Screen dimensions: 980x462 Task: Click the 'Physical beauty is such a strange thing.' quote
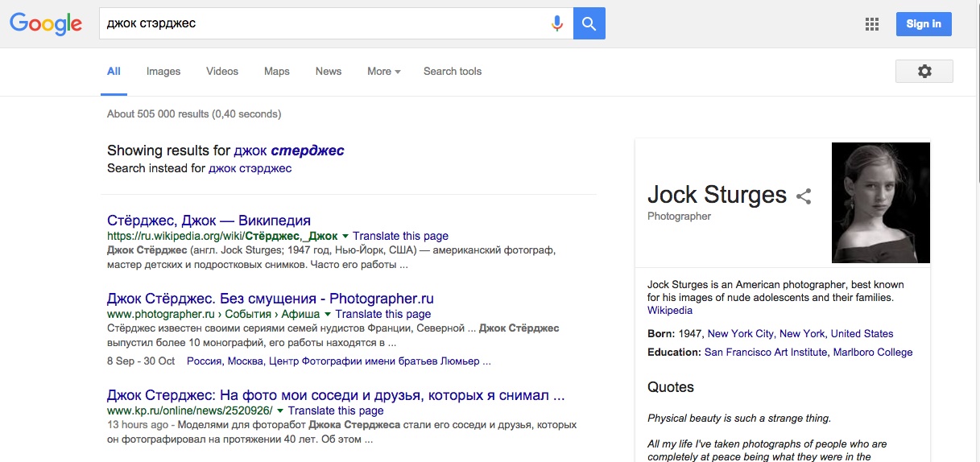739,418
